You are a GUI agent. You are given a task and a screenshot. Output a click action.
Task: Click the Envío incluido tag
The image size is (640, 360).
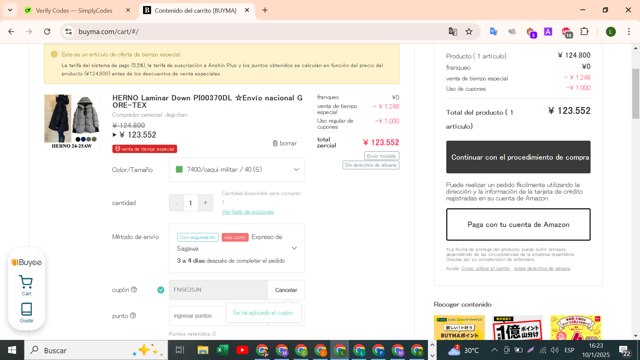click(382, 156)
